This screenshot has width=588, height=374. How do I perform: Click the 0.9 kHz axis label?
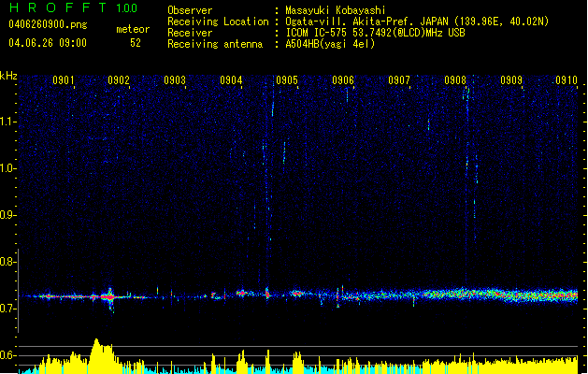point(7,215)
